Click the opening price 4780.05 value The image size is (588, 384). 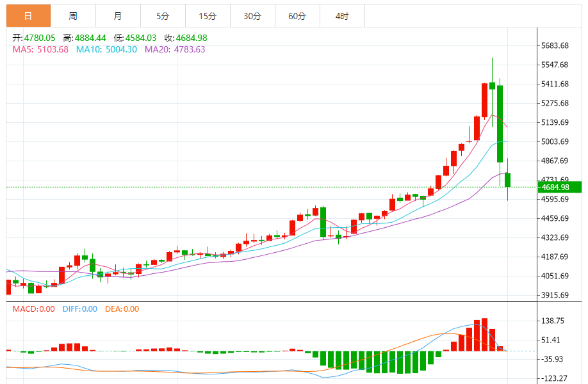(x=40, y=38)
